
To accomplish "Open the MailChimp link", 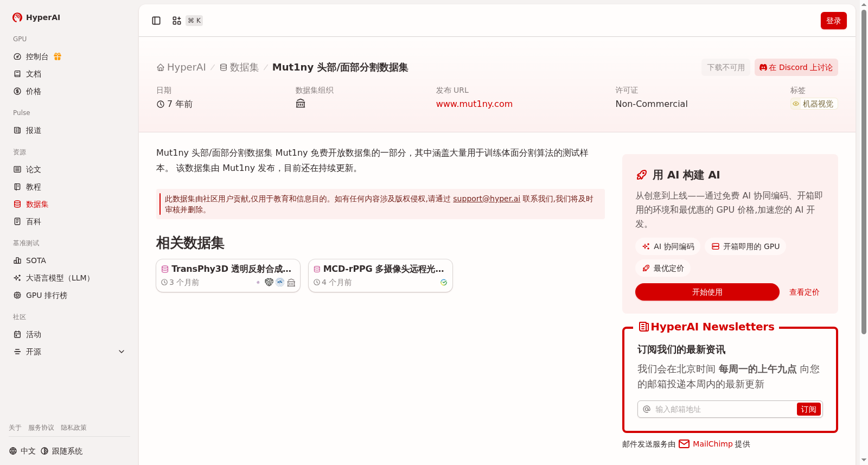I will [706, 444].
